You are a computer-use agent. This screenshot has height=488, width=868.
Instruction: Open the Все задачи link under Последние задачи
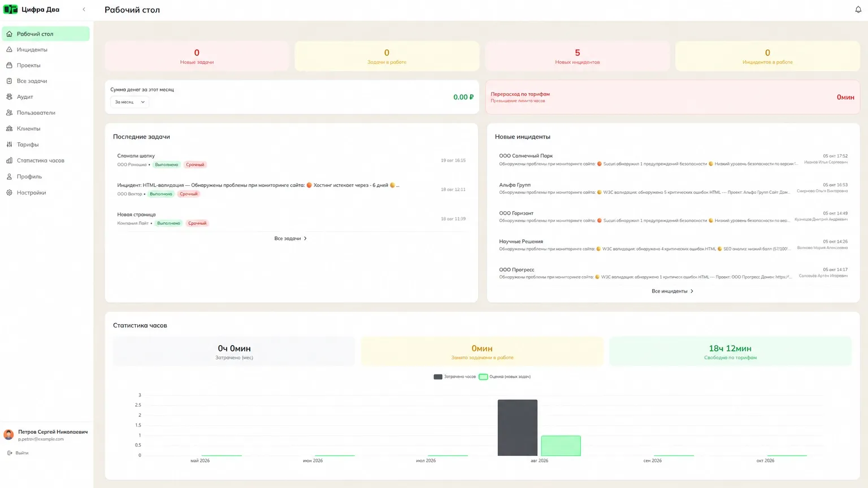[x=290, y=238]
